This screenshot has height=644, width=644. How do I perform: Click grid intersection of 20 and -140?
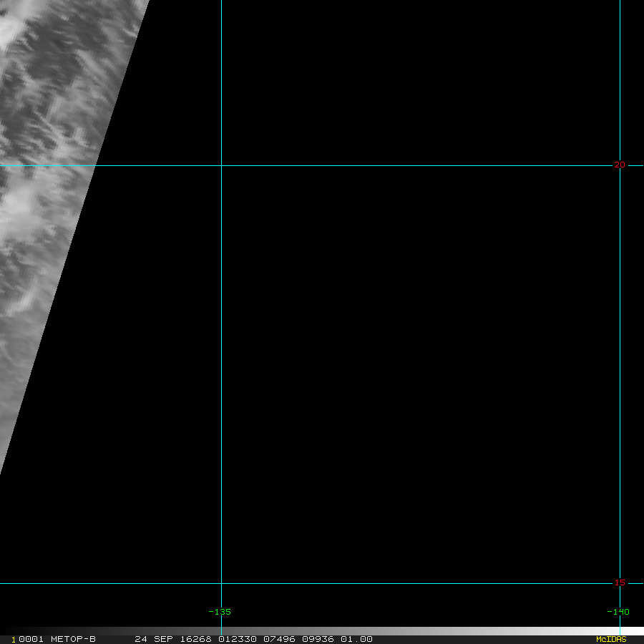(x=620, y=165)
